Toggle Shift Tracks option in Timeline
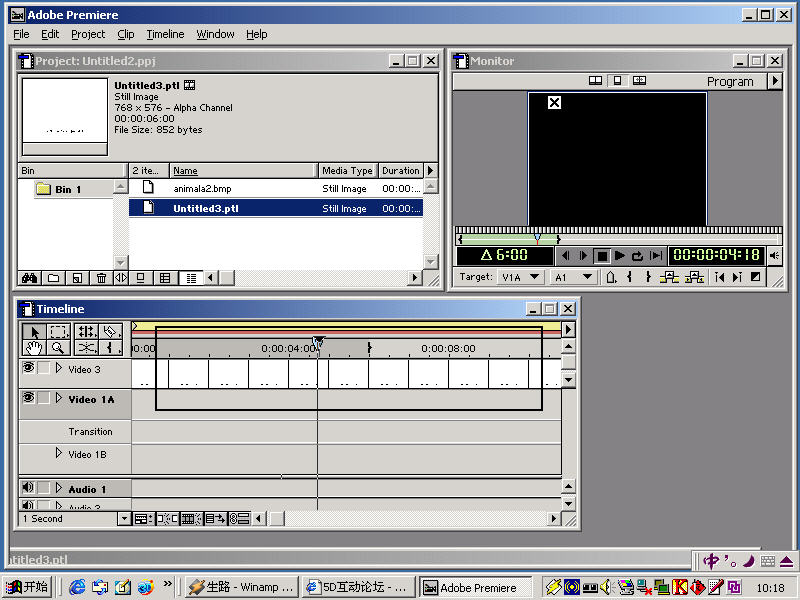Screen dimensions: 800x600 pos(215,519)
